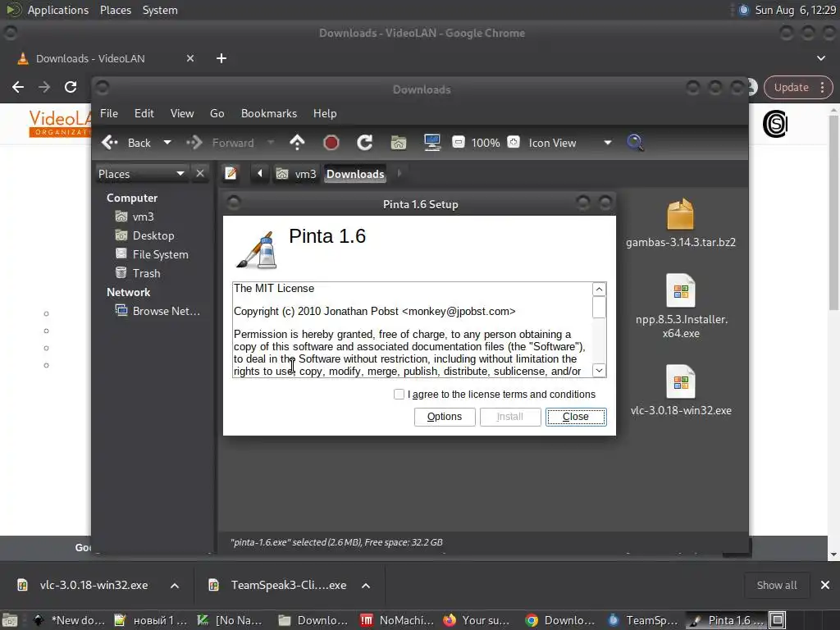
Task: Select Desktop in the Places sidebar
Action: [x=144, y=235]
